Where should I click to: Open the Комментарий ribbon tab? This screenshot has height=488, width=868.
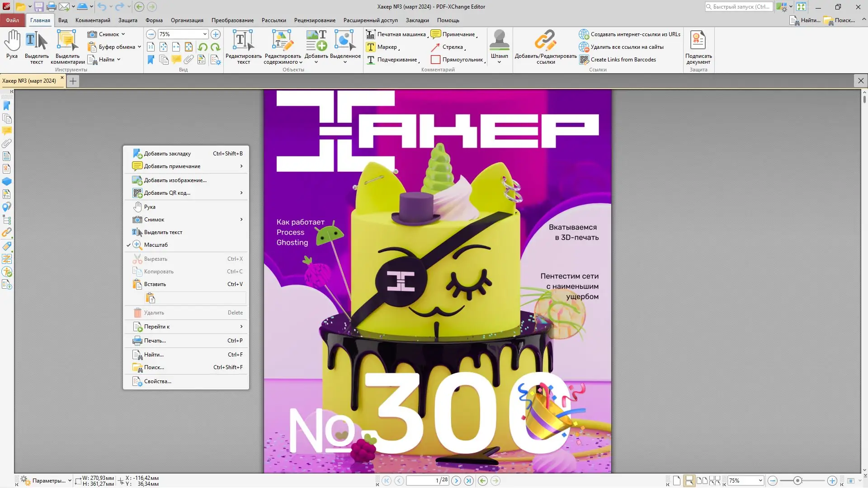click(x=93, y=20)
